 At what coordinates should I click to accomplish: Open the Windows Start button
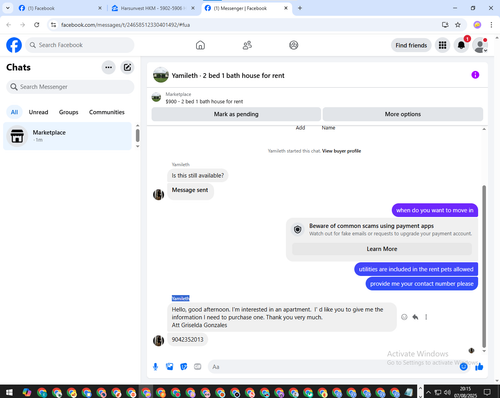coord(9,392)
